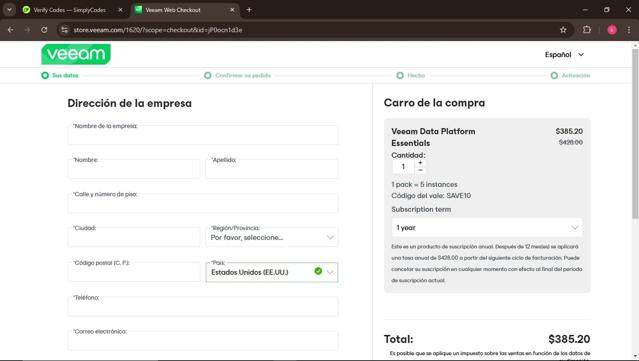Click the Carro de la compra heading
Image resolution: width=639 pixels, height=361 pixels.
pyautogui.click(x=434, y=103)
